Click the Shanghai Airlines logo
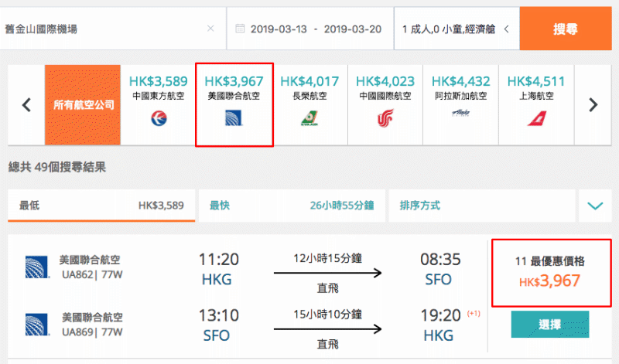The width and height of the screenshot is (619, 364). click(536, 118)
